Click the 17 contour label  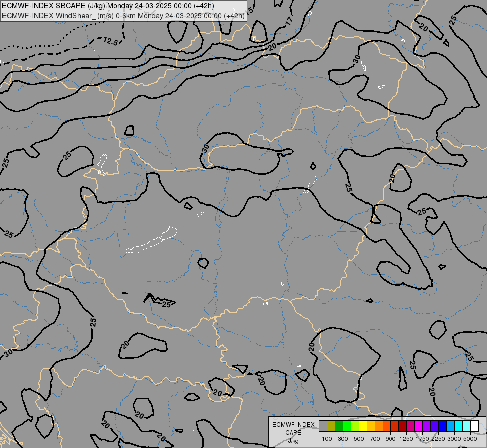pos(289,21)
